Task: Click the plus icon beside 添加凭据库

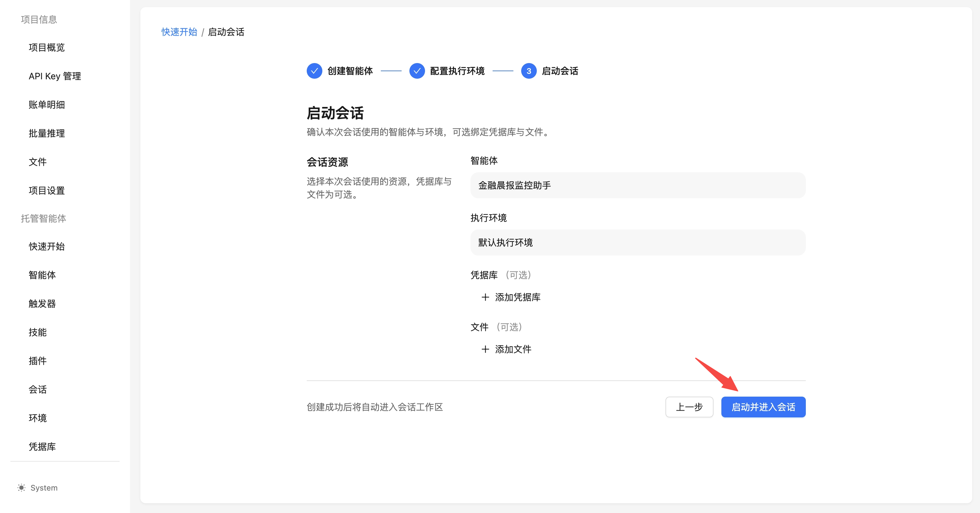Action: click(x=485, y=297)
